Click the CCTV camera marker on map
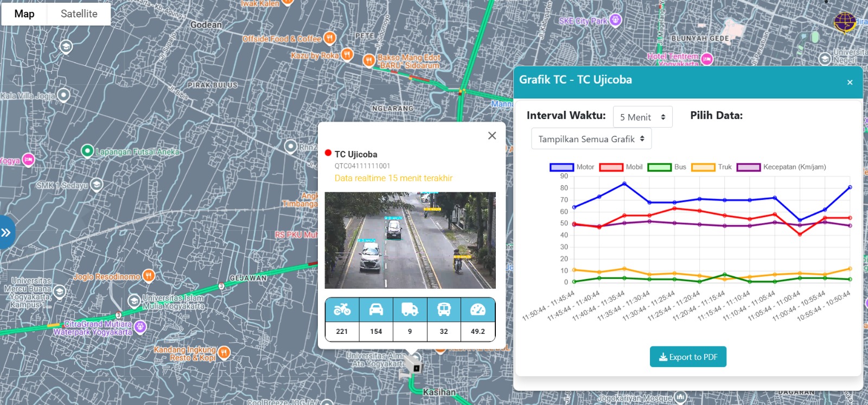 point(413,365)
